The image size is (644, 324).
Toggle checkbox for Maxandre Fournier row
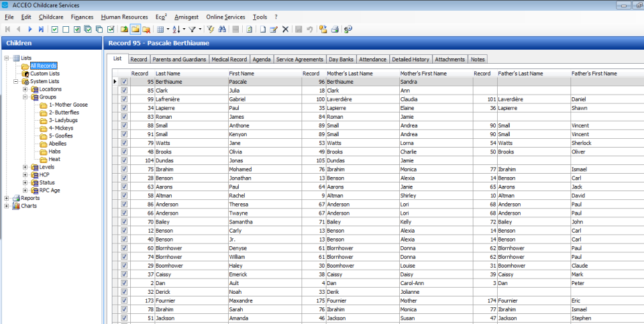pos(124,301)
